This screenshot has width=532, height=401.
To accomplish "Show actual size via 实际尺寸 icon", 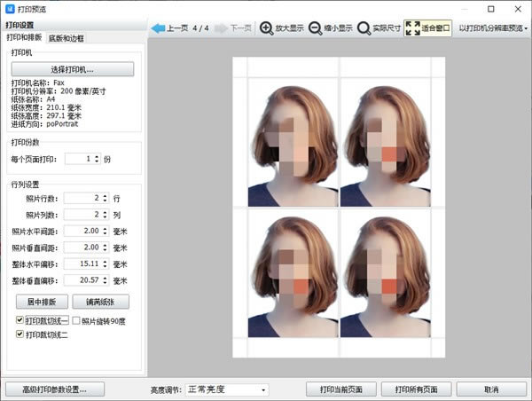I will [364, 28].
